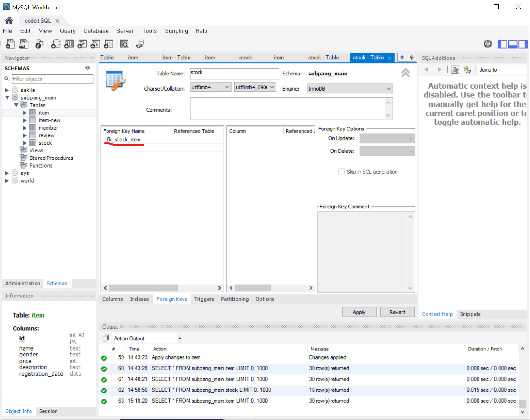Create new schema toolbar icon
Screen dimensions: 530x420
56,44
